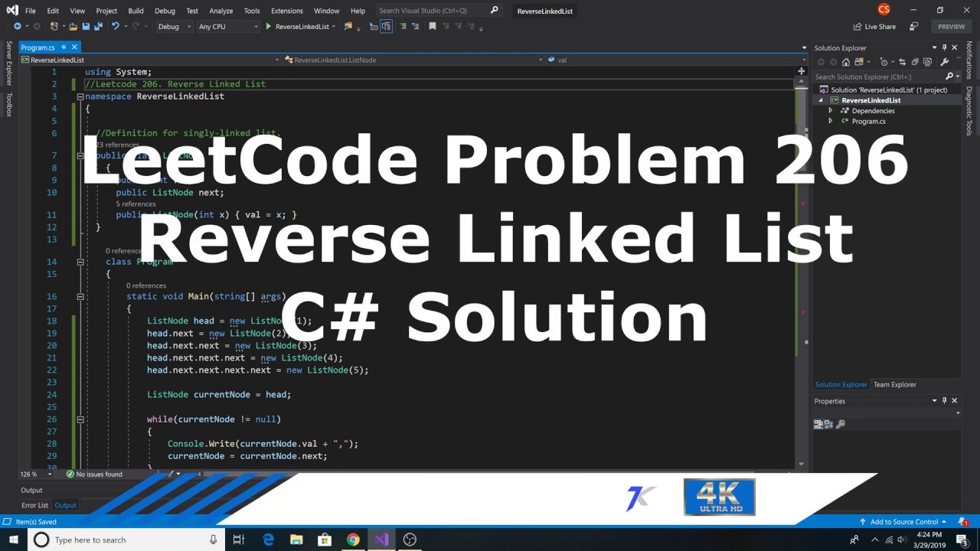Viewport: 980px width, 551px height.
Task: Click the Search Solution Explorer input field
Action: 877,77
